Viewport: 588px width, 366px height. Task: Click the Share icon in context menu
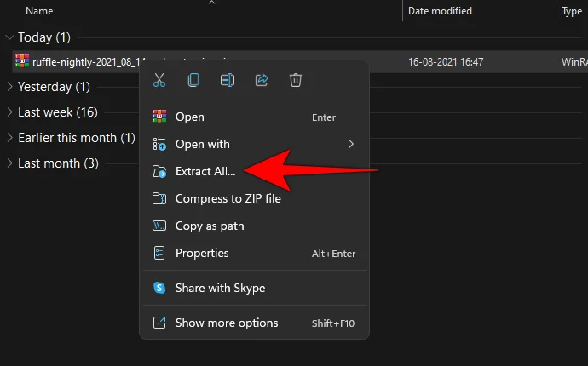(262, 80)
